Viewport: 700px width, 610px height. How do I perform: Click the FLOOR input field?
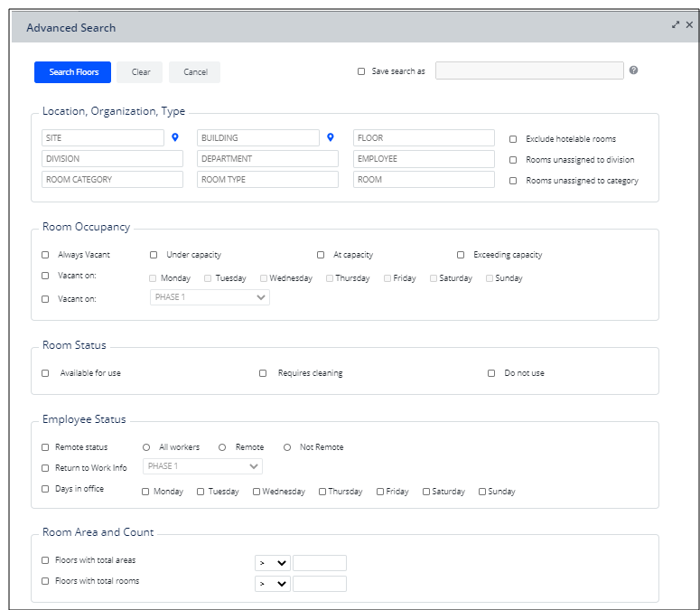[x=424, y=138]
